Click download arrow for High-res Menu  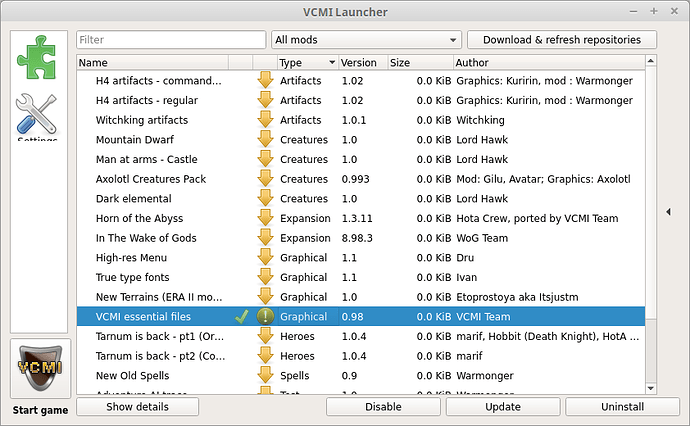pyautogui.click(x=265, y=257)
